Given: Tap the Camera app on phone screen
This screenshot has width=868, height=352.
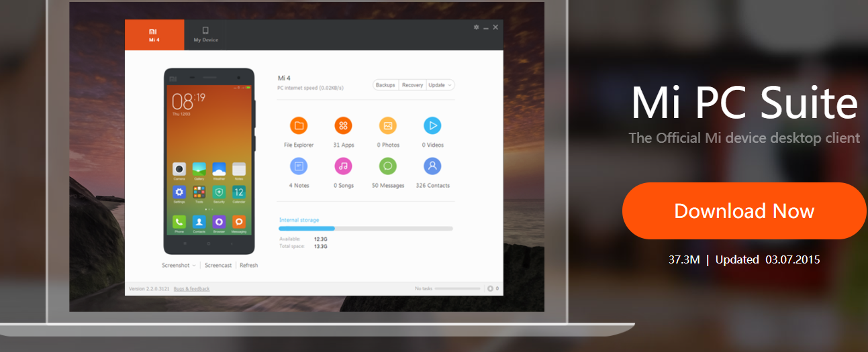Looking at the screenshot, I should (179, 169).
